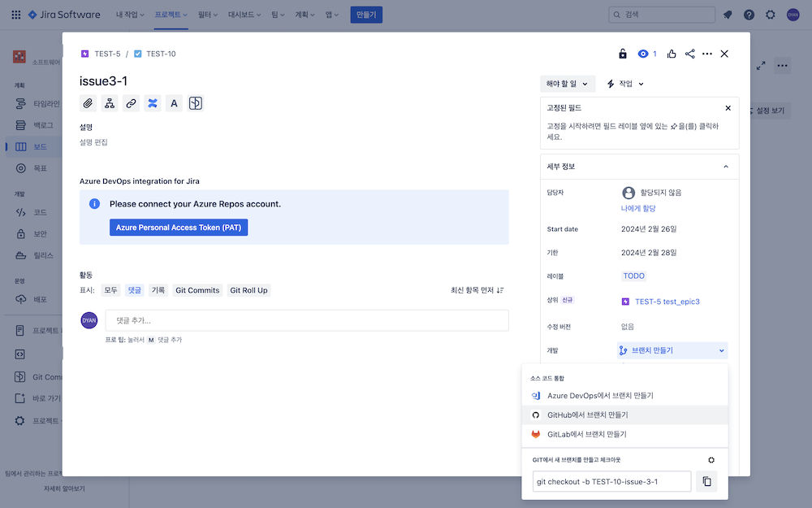Open the 내 작업 menu
812x508 pixels.
pos(129,15)
